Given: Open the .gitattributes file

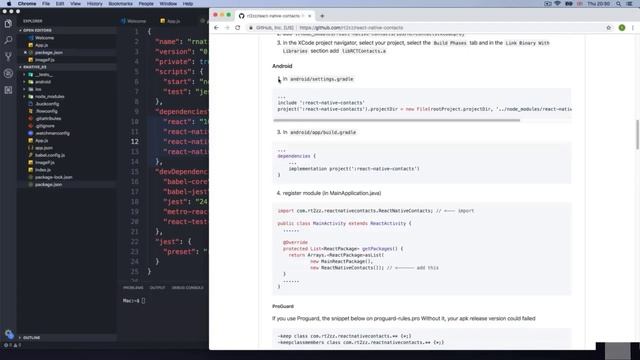Looking at the screenshot, I should point(48,119).
